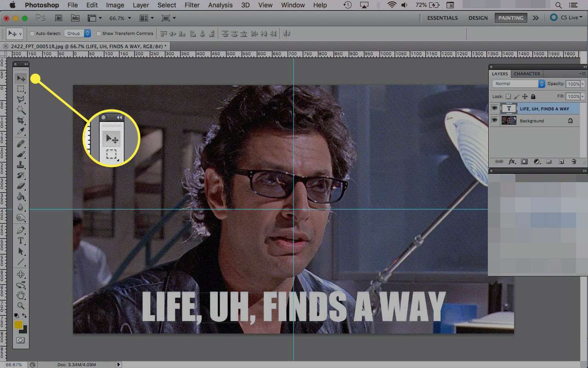Launch Adobe Bridge with the Br button

tap(59, 18)
